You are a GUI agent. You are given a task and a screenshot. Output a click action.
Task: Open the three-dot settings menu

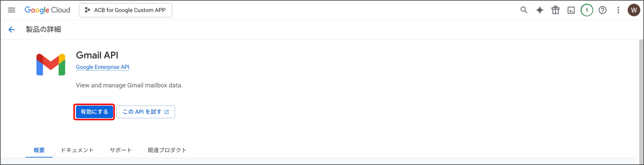pyautogui.click(x=618, y=10)
